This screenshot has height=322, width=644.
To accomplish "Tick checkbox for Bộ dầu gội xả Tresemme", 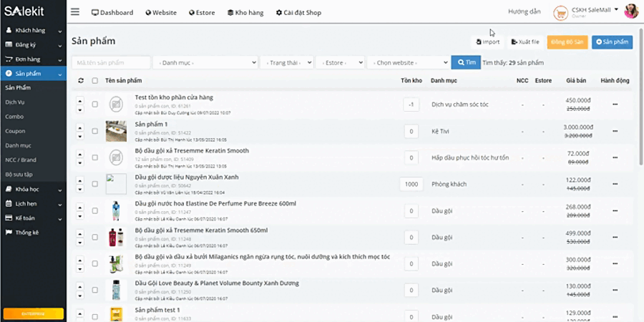I will 95,157.
